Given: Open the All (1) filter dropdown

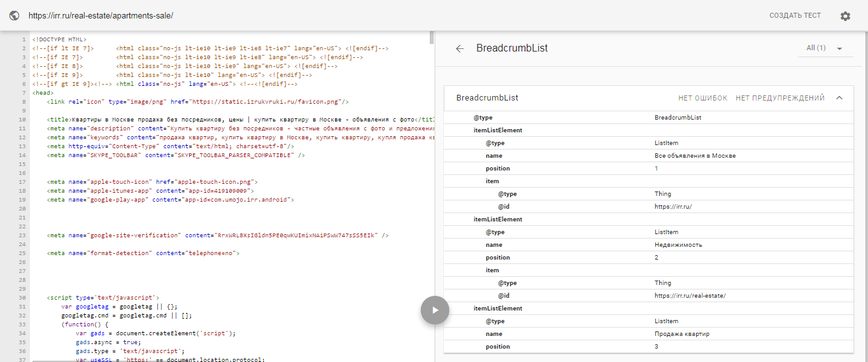Looking at the screenshot, I should (825, 48).
